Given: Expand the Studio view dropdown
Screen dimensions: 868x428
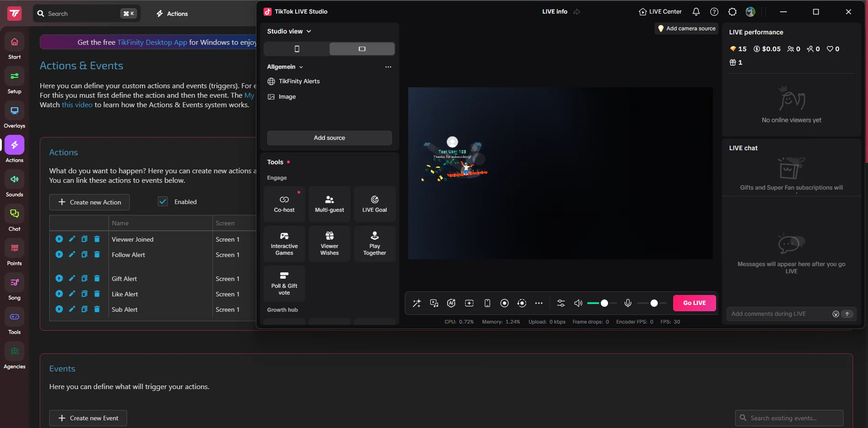Looking at the screenshot, I should [x=289, y=31].
